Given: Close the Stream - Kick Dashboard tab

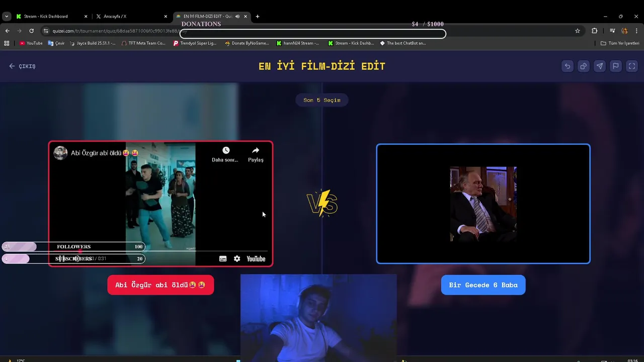Looking at the screenshot, I should [x=86, y=17].
